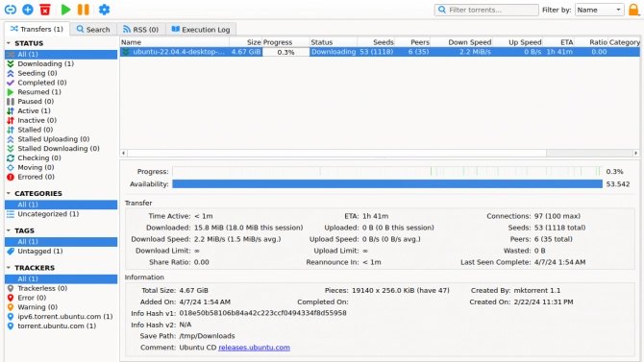Click the orange lock icon

click(x=634, y=10)
